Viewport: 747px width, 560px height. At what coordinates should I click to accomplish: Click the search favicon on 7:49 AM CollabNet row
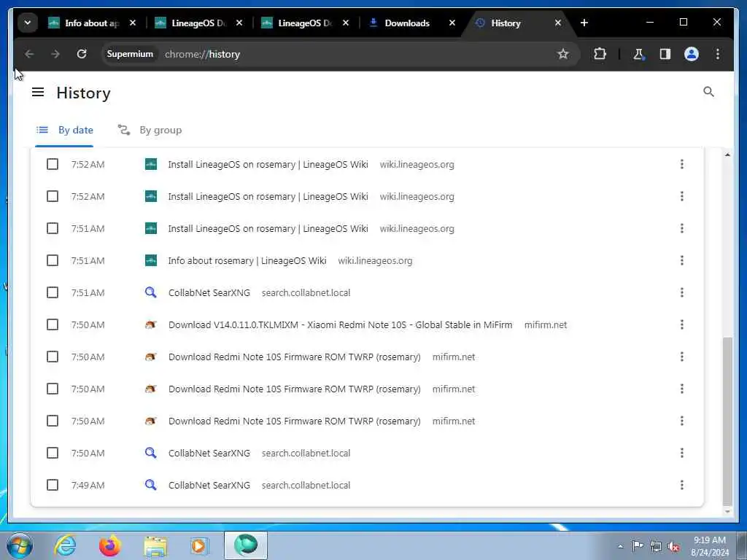150,485
